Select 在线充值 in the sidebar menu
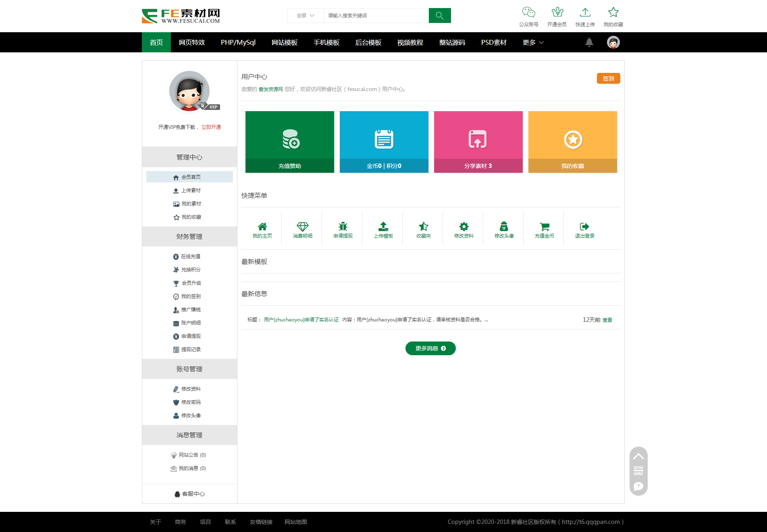The height and width of the screenshot is (532, 767). coord(190,257)
